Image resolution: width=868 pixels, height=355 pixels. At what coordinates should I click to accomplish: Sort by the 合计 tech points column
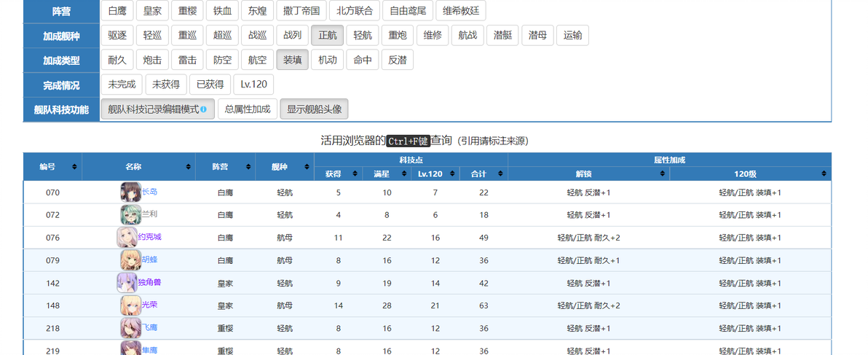(484, 174)
